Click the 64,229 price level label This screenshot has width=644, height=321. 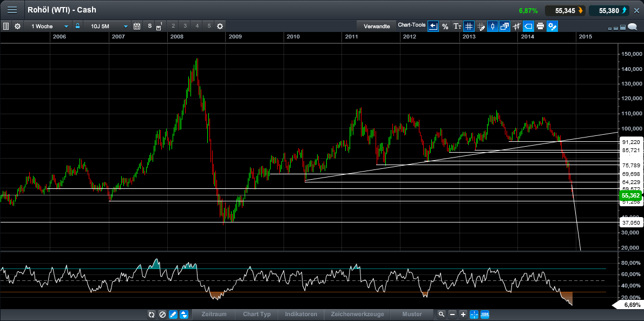pos(631,182)
